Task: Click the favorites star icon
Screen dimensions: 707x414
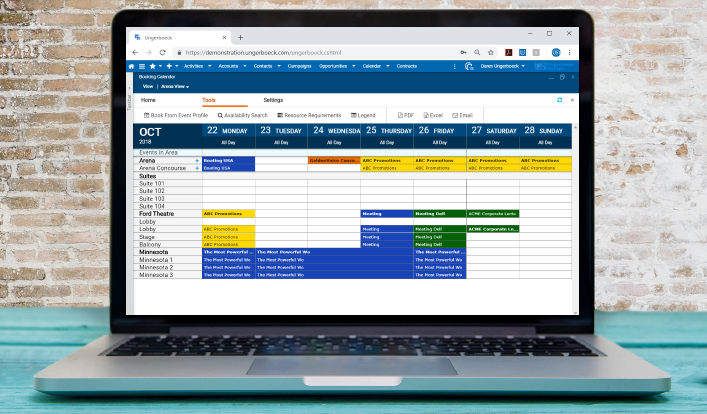Action: tap(153, 66)
